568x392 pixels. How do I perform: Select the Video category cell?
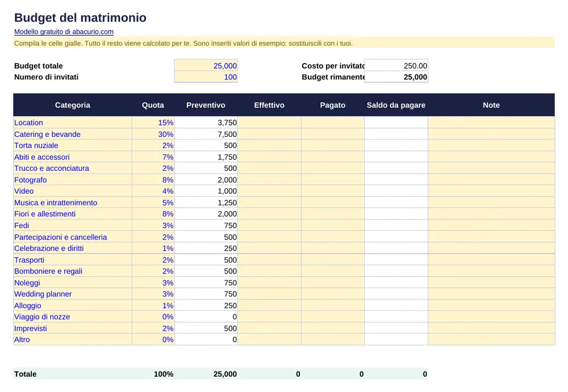[73, 191]
